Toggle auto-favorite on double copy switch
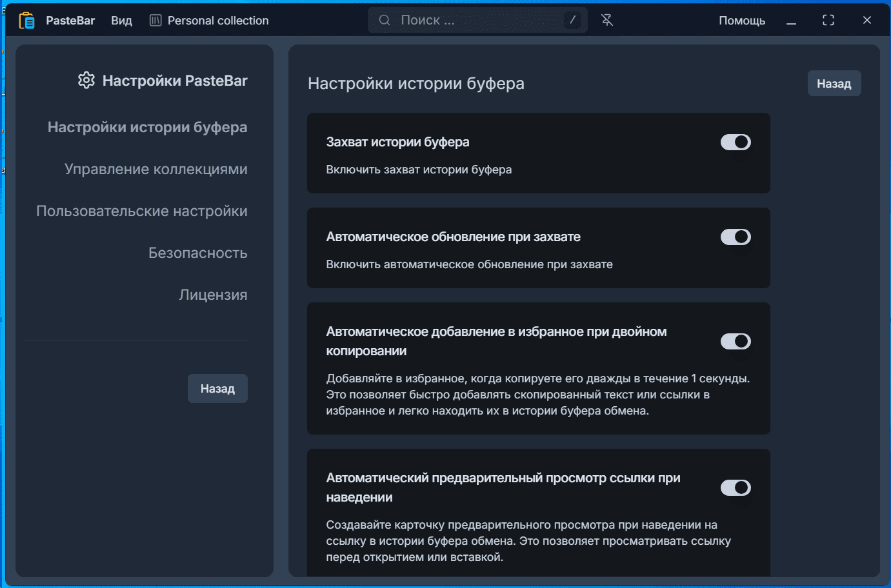Viewport: 891px width, 588px height. [736, 342]
